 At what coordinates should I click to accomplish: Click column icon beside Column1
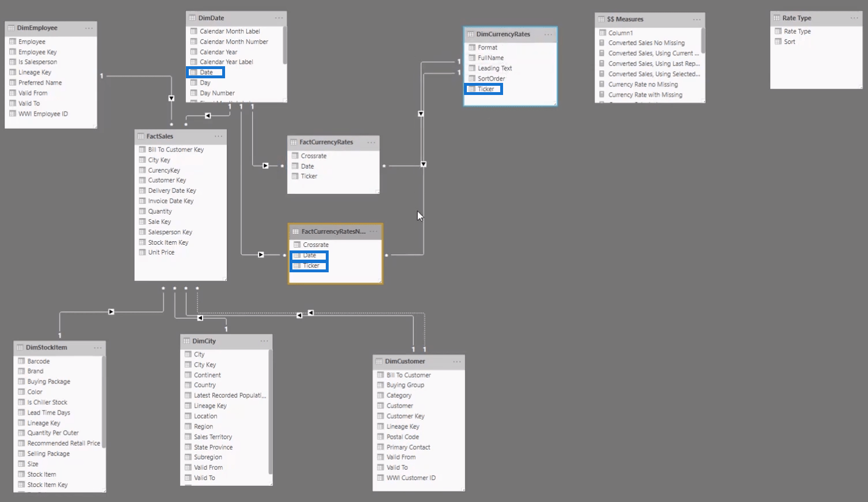pos(603,33)
